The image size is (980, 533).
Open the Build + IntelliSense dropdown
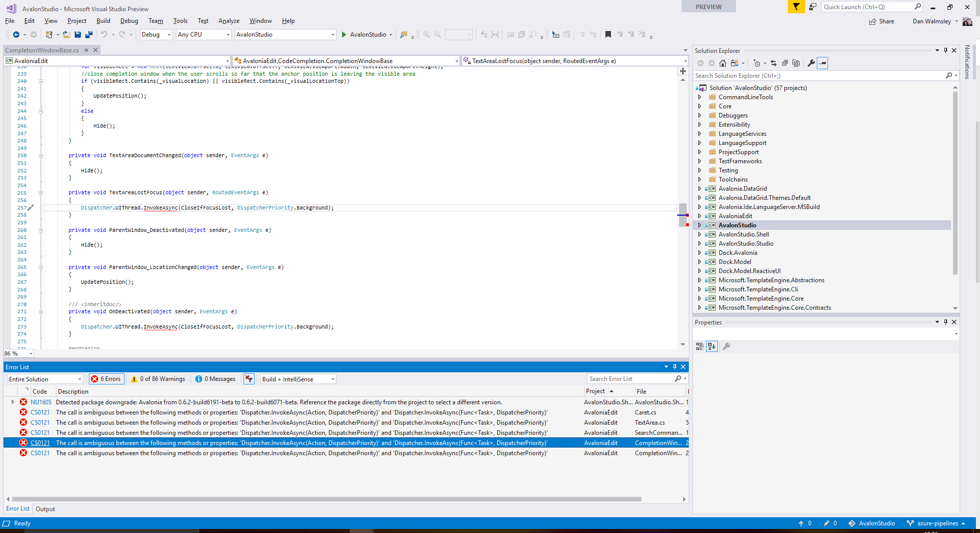[x=298, y=379]
